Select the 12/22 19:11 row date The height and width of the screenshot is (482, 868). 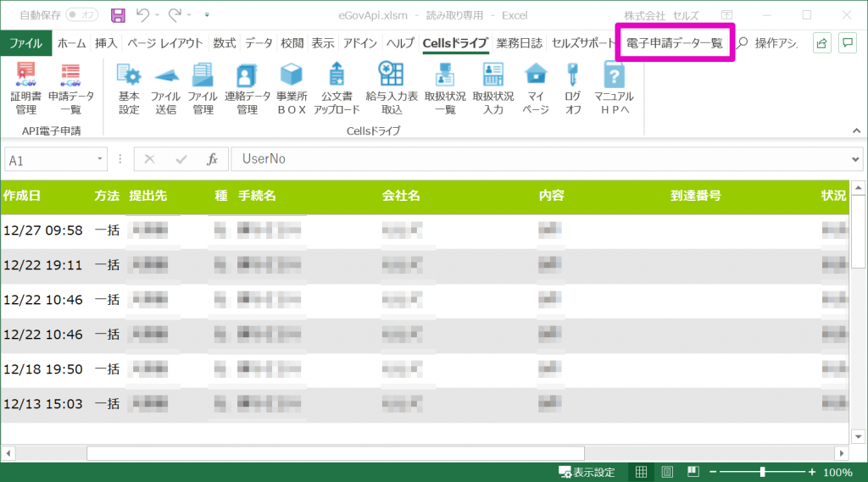[x=43, y=265]
